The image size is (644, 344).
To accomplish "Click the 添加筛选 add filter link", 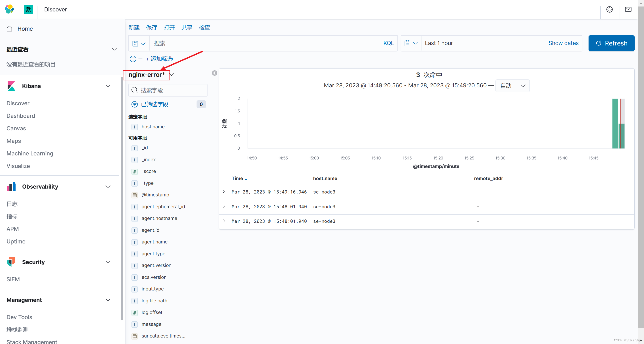I will coord(162,59).
